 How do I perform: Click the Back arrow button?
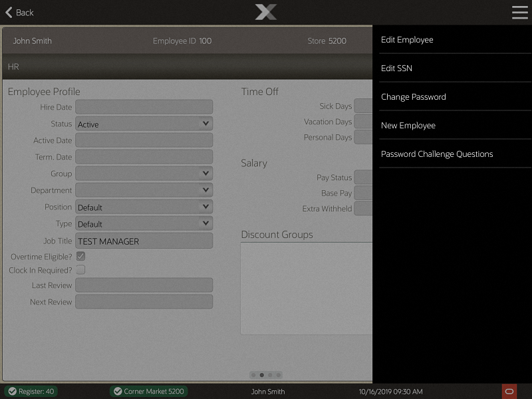pos(19,13)
